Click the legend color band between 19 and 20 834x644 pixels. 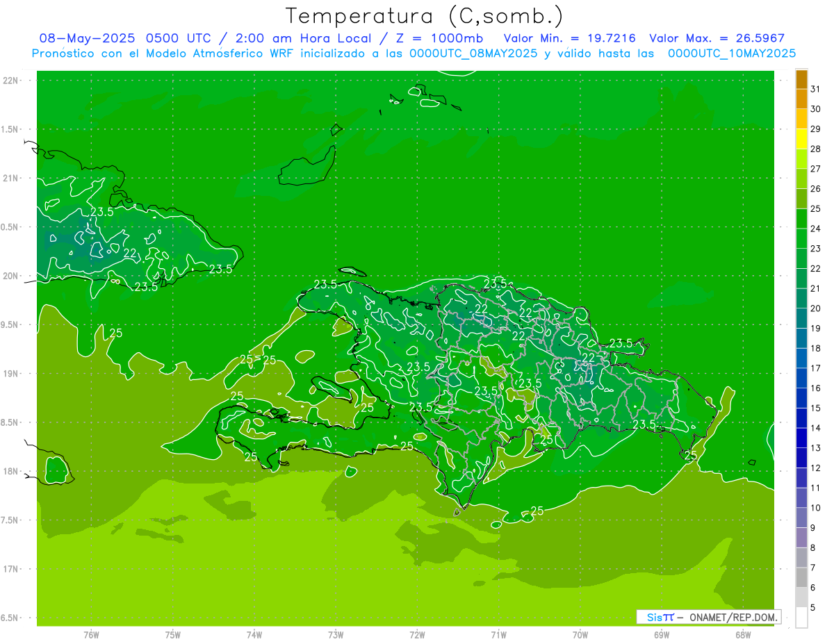tap(801, 318)
